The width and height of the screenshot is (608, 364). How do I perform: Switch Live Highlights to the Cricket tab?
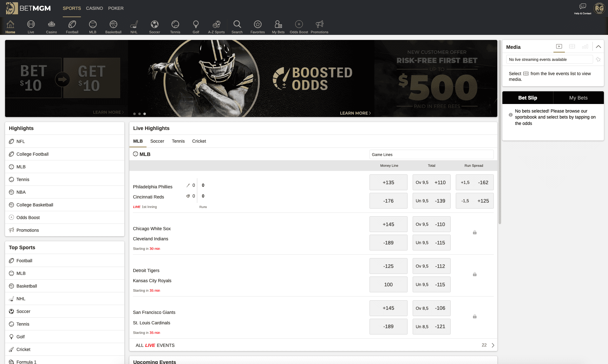(199, 141)
